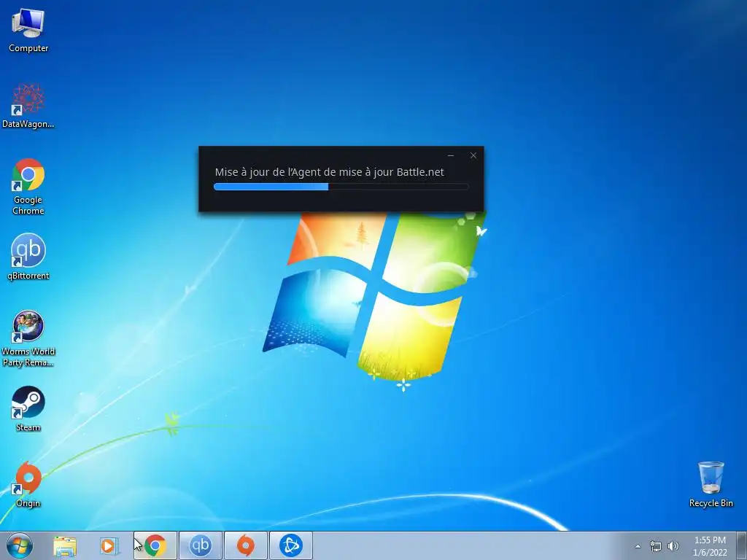Minimize the Battle.net update dialog
The height and width of the screenshot is (560, 747).
click(x=451, y=155)
